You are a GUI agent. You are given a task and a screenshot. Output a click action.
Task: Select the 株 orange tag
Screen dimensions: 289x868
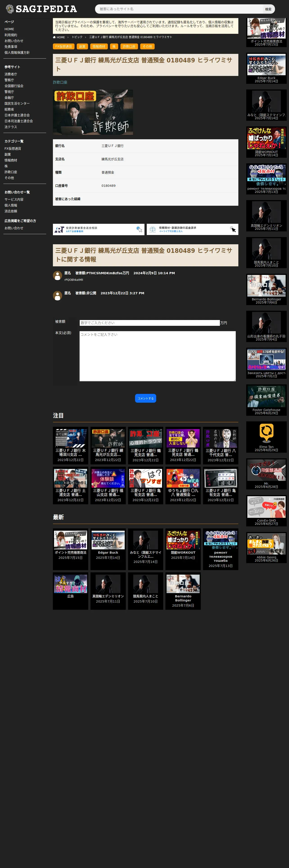114,46
